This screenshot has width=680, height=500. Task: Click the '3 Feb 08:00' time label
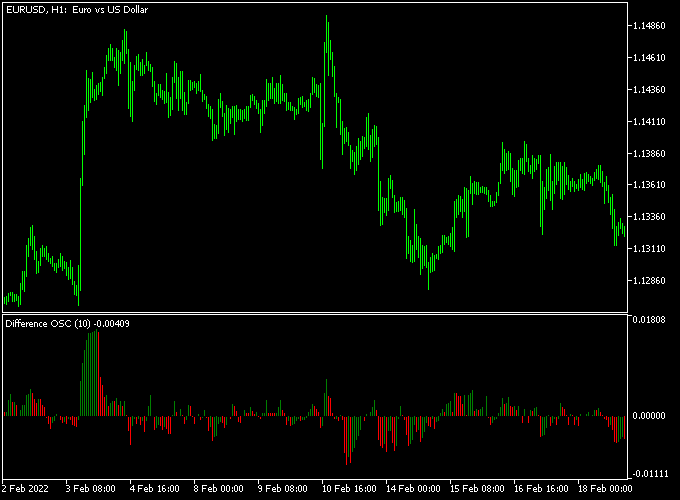tap(91, 489)
